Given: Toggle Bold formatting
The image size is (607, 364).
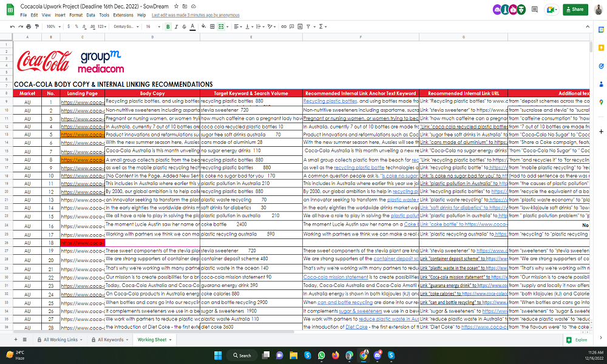Looking at the screenshot, I should point(168,27).
